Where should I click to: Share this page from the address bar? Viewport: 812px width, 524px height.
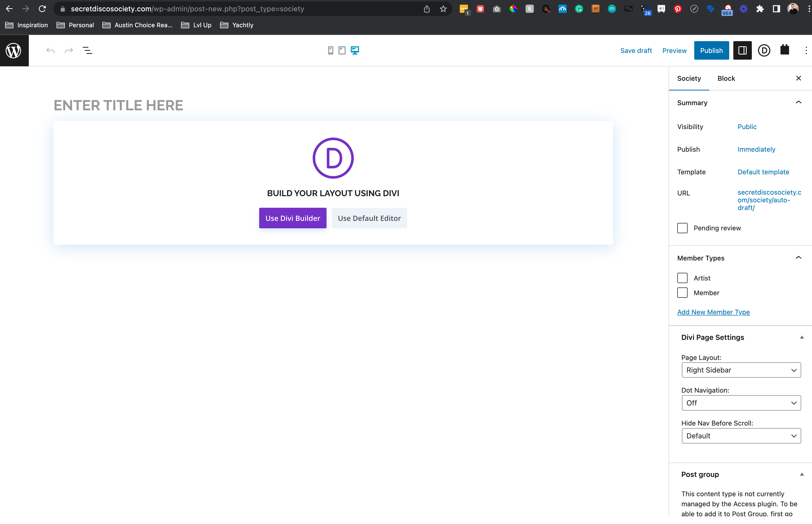(427, 9)
